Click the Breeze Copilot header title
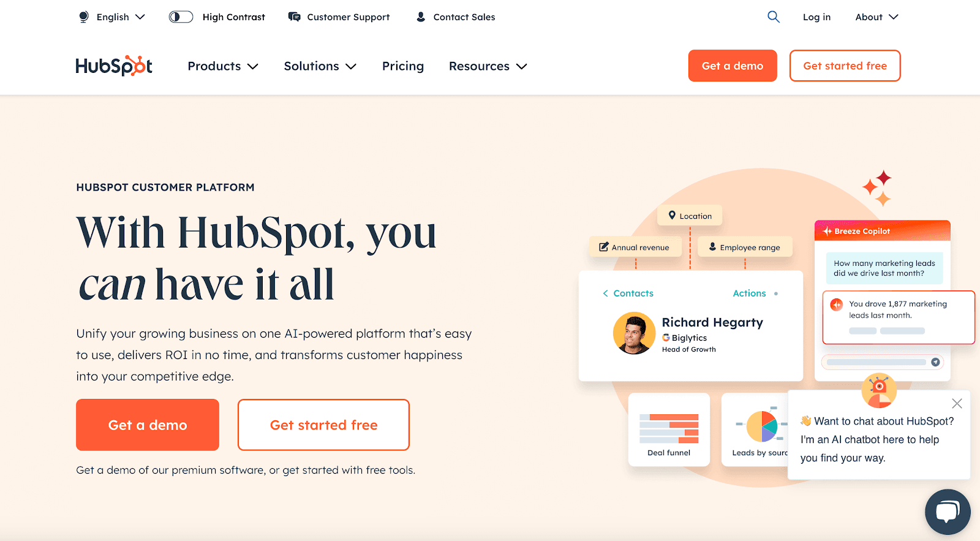The width and height of the screenshot is (980, 541). [x=862, y=231]
